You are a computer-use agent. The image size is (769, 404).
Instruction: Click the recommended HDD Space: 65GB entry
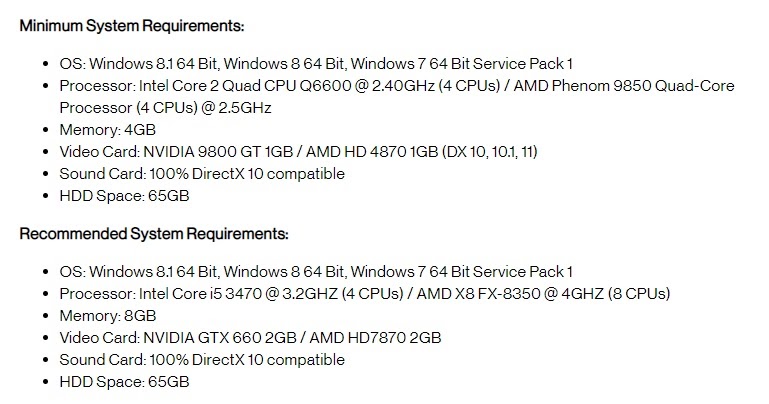tap(124, 382)
